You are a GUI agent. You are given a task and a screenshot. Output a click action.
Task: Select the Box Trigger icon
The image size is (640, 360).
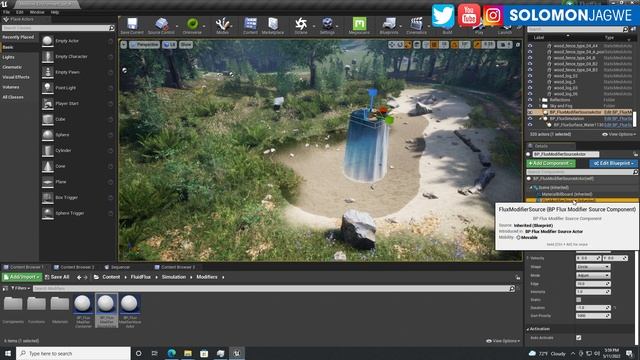(x=48, y=197)
